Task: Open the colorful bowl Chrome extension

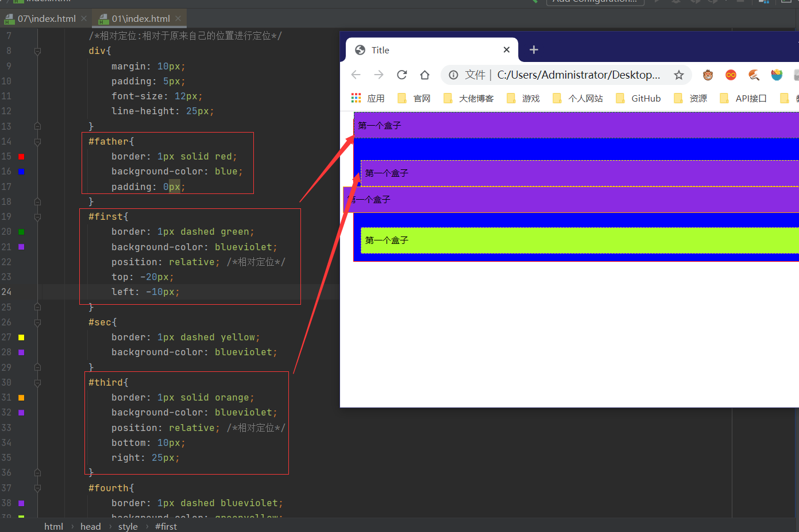Action: click(777, 75)
